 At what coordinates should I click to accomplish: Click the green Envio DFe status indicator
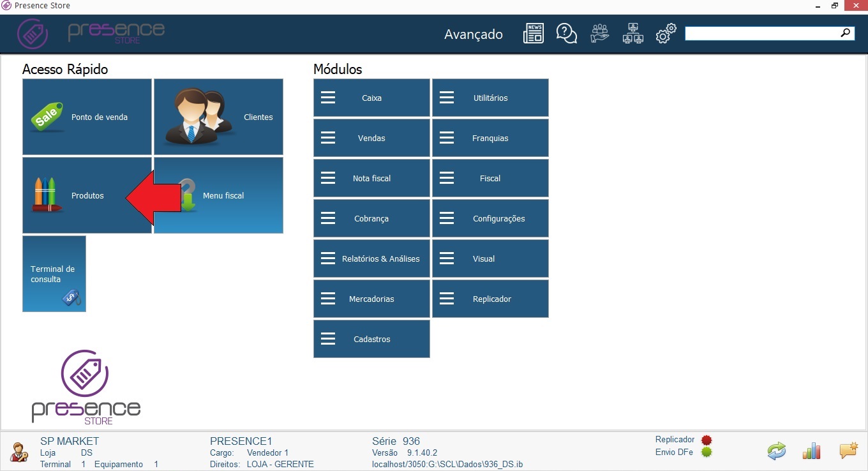(x=707, y=452)
